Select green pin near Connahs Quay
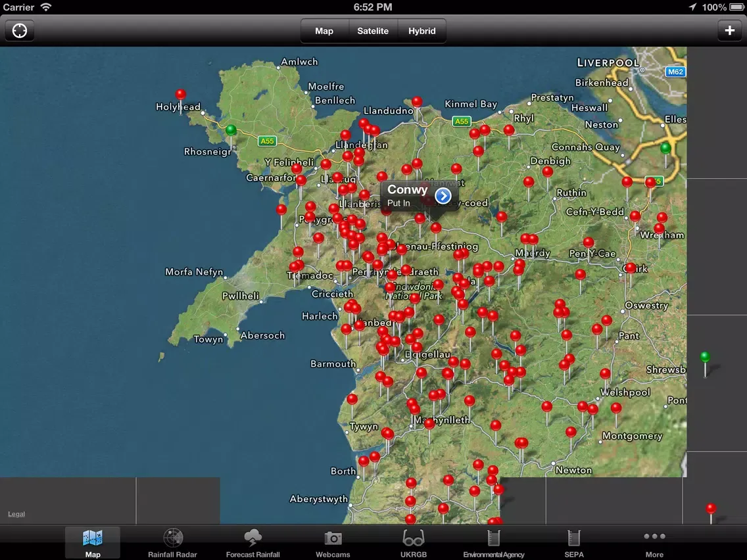 665,148
